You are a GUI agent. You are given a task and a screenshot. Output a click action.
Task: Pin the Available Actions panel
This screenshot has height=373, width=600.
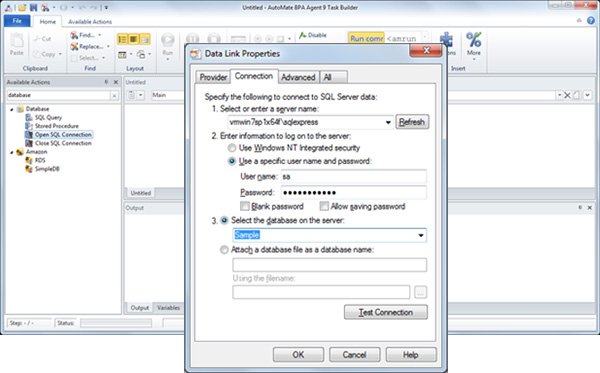(106, 82)
